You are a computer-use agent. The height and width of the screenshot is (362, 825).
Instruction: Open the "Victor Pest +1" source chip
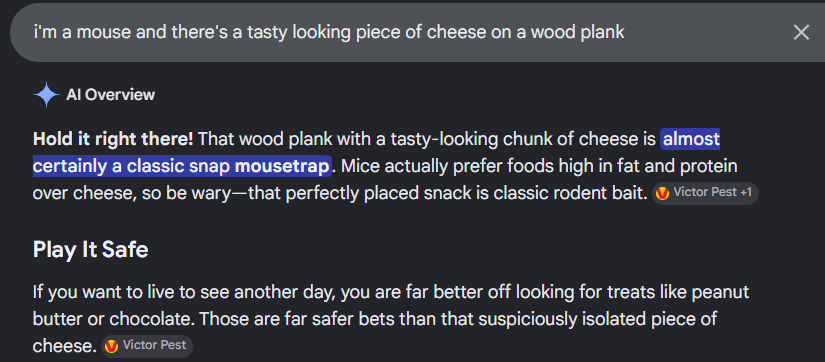(705, 193)
